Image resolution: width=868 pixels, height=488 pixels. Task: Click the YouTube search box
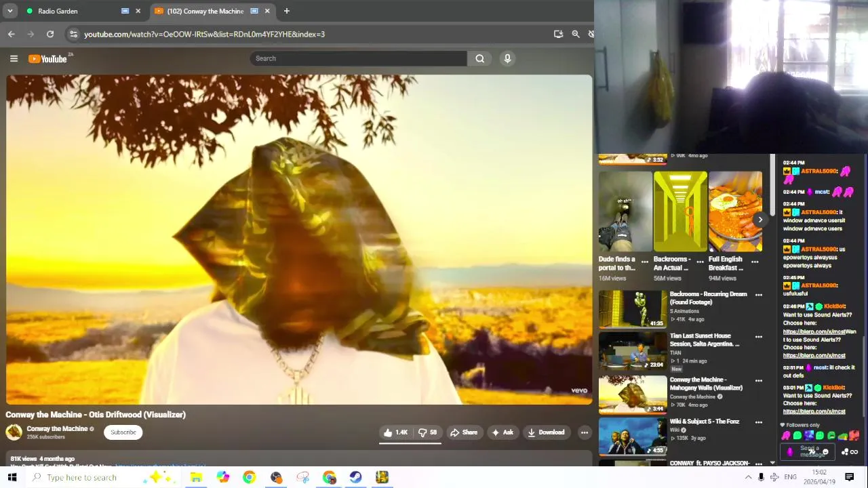tap(358, 58)
